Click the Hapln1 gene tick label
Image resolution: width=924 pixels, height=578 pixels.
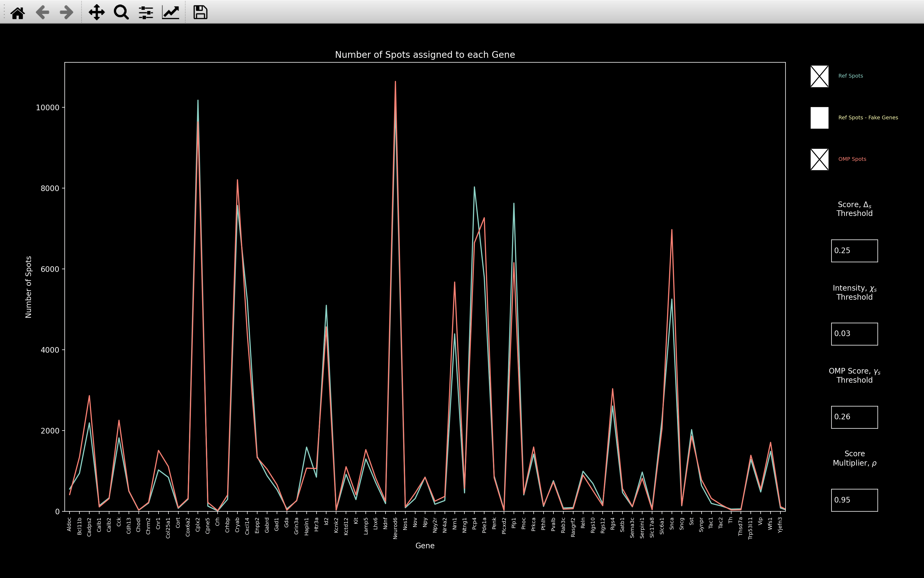point(306,526)
